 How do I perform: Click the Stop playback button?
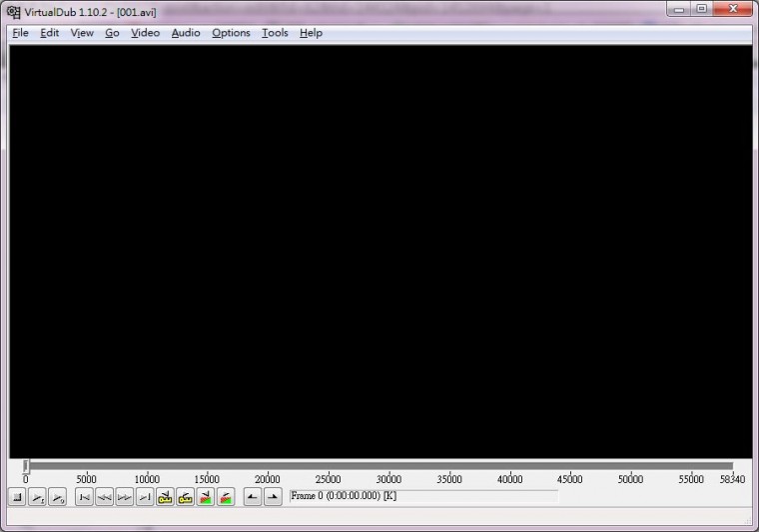[17, 497]
